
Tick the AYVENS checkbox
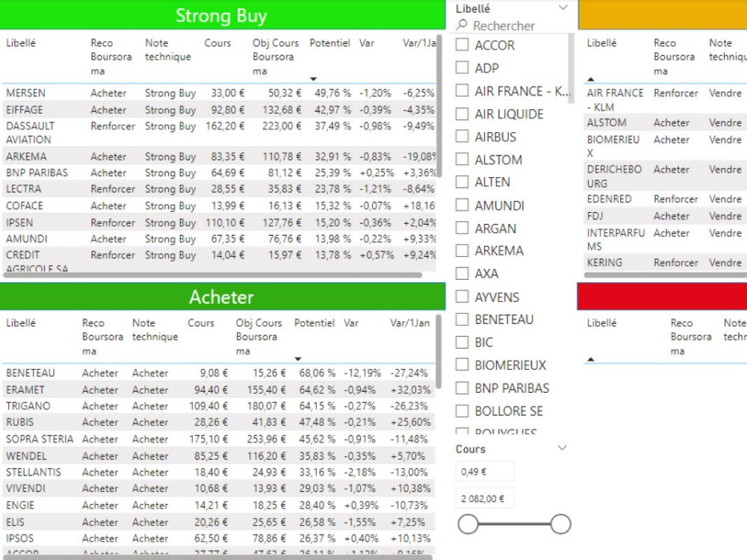click(461, 296)
